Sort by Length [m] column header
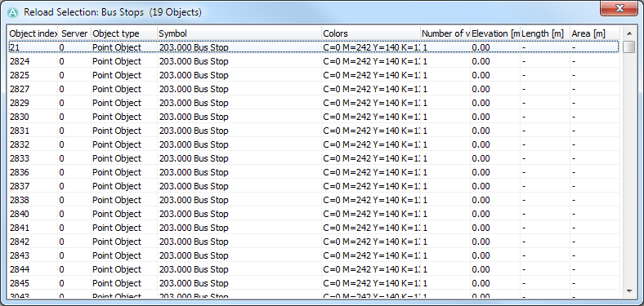This screenshot has height=306, width=644. (x=545, y=33)
